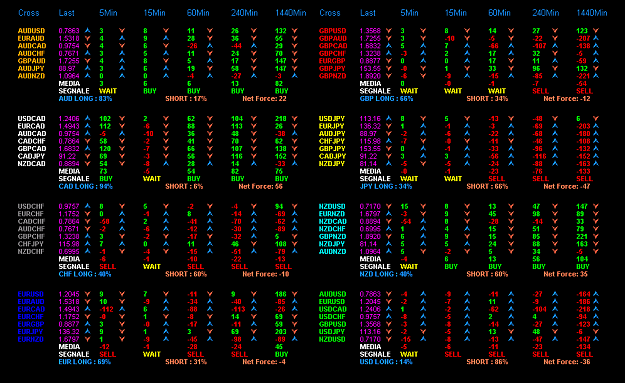Viewport: 625px width, 383px height.
Task: Click the 'EUR LONG : 69%' summary
Action: click(x=85, y=362)
